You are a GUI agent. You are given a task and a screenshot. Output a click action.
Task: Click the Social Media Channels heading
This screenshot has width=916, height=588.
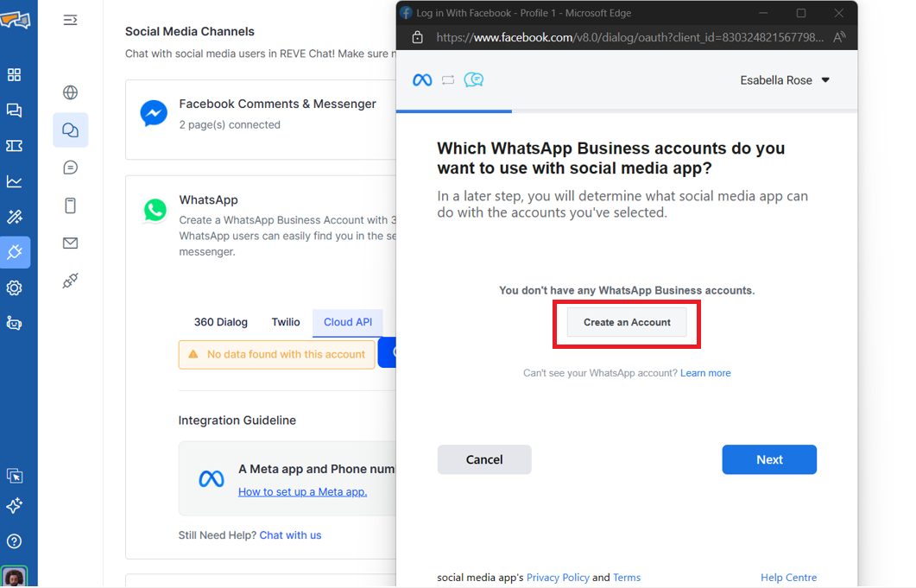(x=190, y=32)
